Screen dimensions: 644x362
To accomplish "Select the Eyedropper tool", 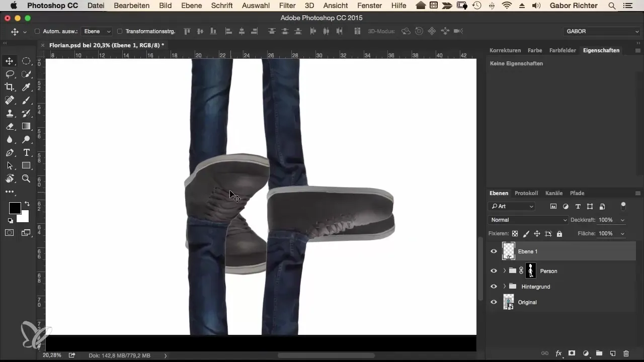I will click(x=26, y=87).
